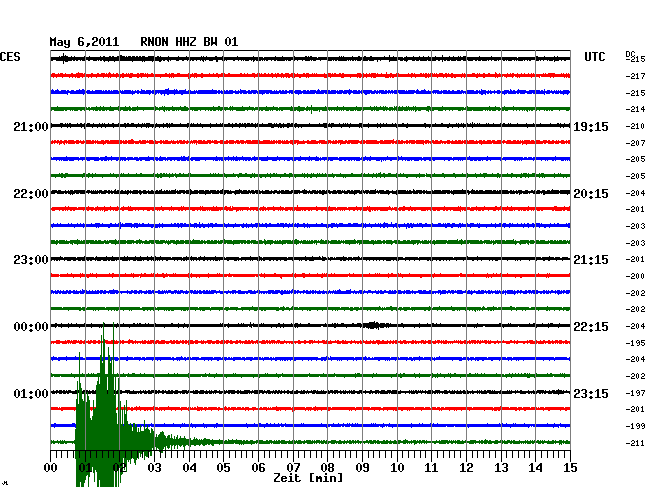This screenshot has height=494, width=650.
Task: Click the minute axis tick label 12
Action: [466, 468]
